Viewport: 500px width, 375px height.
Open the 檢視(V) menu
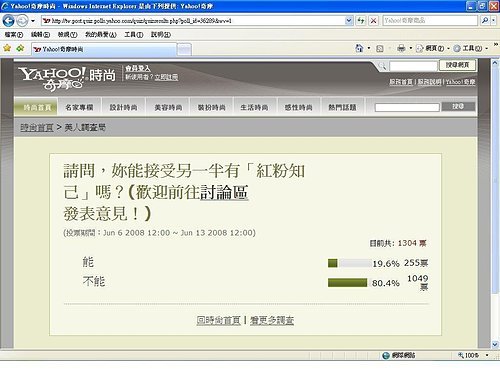pyautogui.click(x=67, y=35)
